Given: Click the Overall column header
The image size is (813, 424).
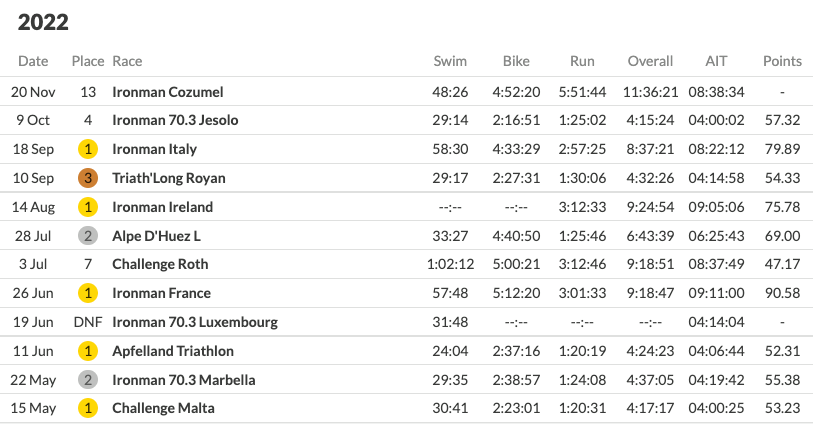Looking at the screenshot, I should [650, 61].
